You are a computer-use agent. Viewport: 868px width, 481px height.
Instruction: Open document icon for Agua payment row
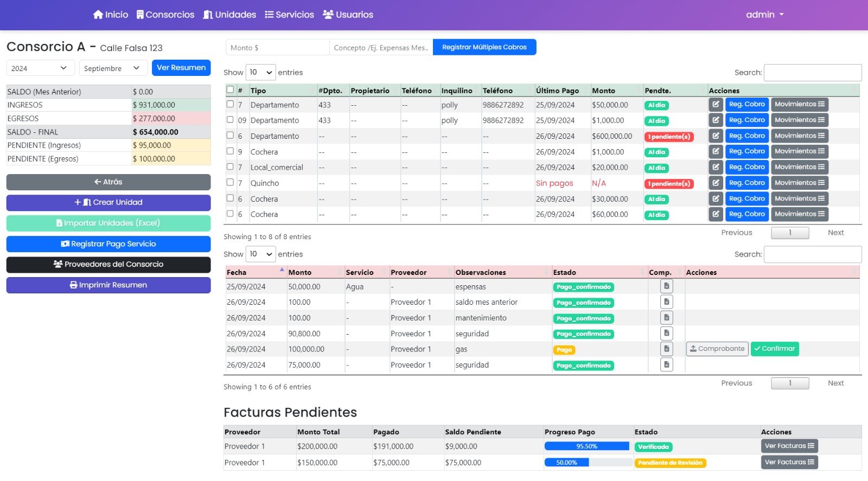(666, 286)
